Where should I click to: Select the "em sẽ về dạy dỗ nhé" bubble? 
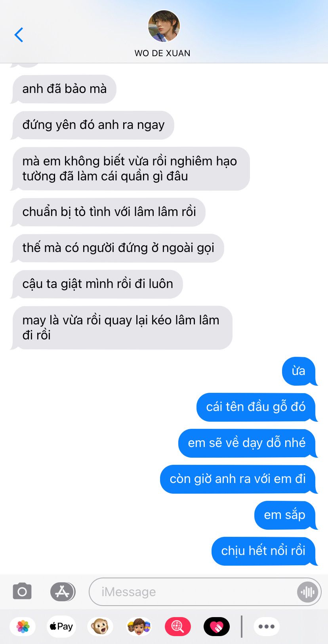pos(248,443)
